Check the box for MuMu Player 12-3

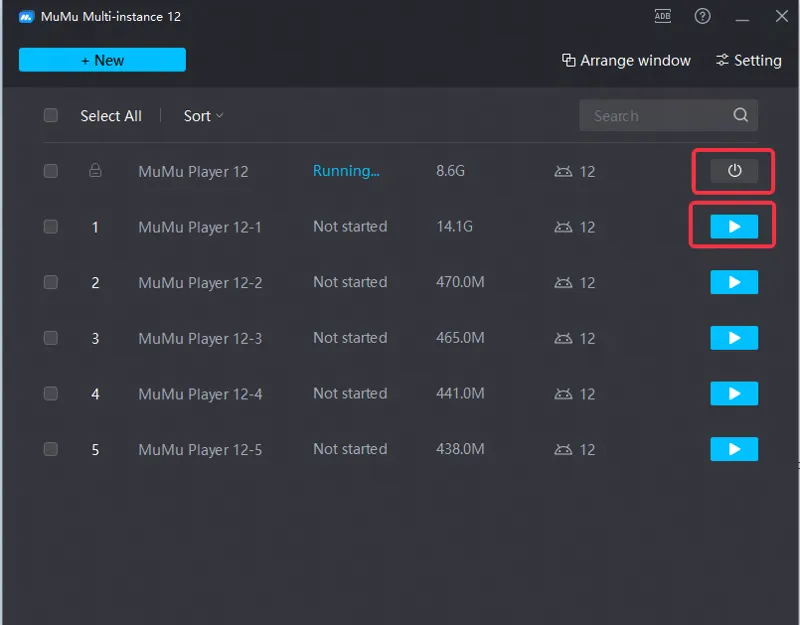[x=51, y=338]
